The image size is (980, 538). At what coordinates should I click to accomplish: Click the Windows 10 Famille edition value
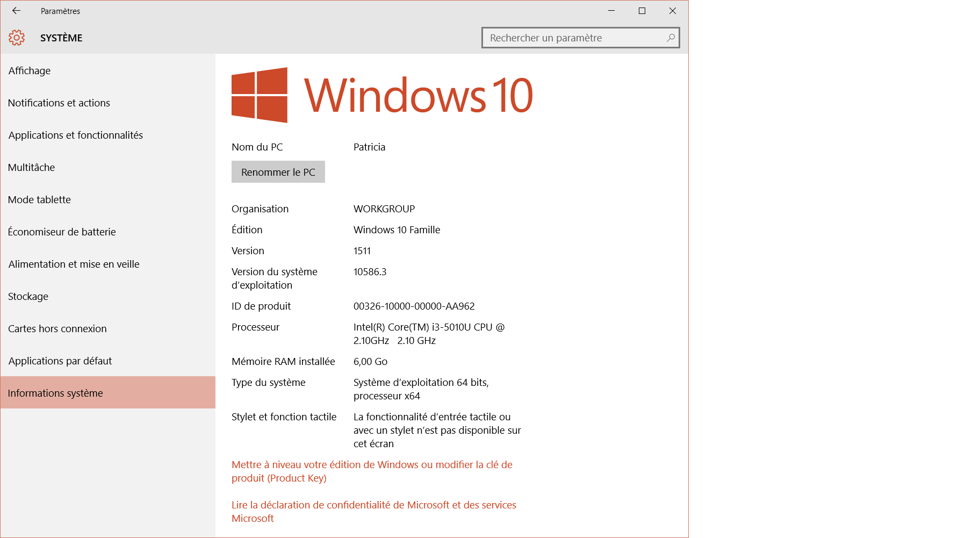click(397, 229)
